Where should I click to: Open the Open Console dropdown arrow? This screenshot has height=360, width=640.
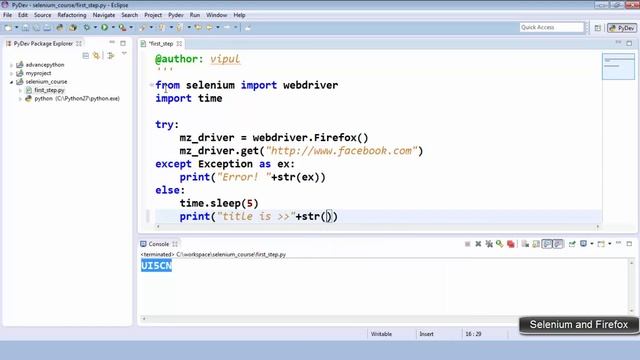[x=609, y=244]
